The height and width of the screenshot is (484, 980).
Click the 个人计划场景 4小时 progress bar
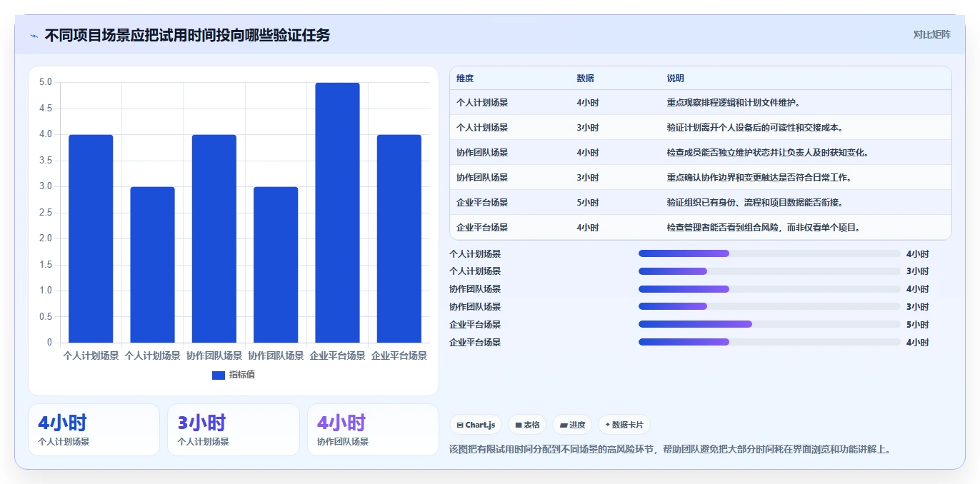pyautogui.click(x=769, y=253)
